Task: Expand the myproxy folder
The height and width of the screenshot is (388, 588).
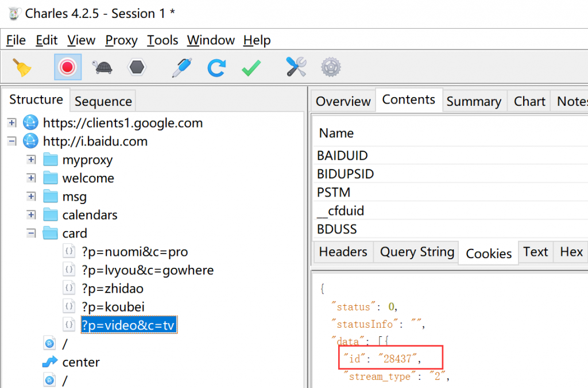Action: coord(32,159)
